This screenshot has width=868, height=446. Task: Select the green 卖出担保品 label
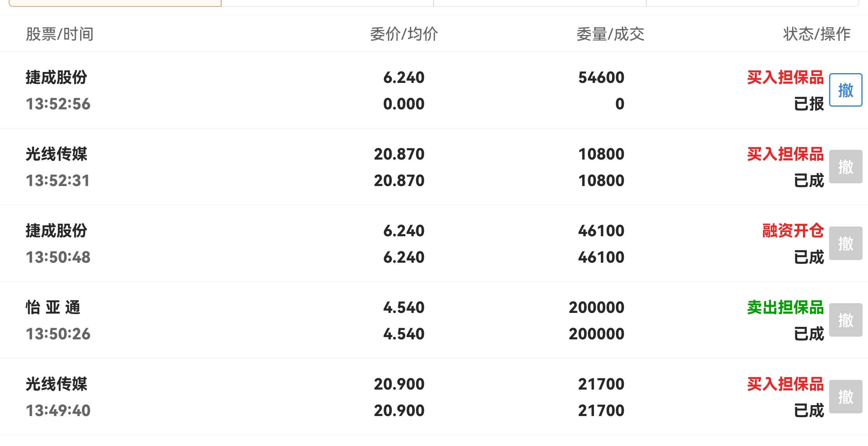coord(785,307)
